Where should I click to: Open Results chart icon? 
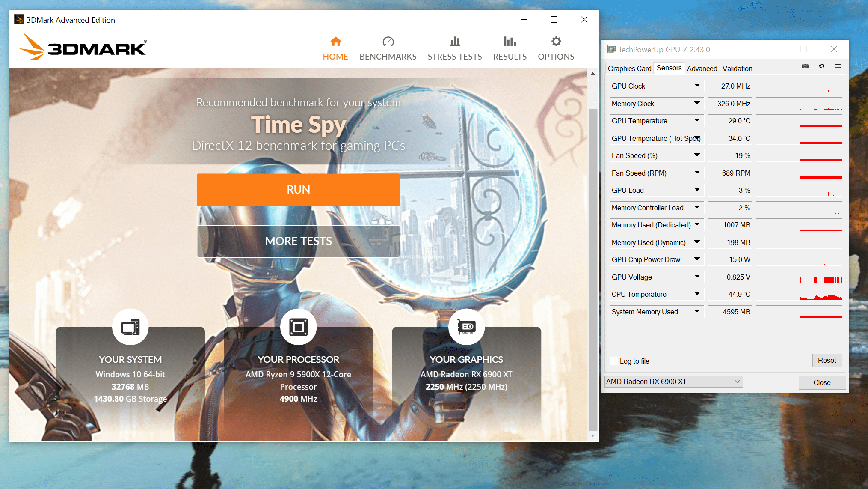point(510,42)
